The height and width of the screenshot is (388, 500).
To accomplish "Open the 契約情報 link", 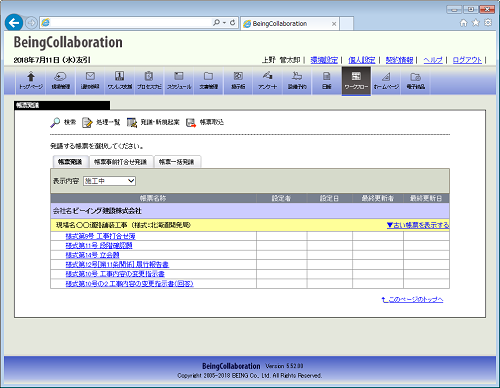I will tap(399, 60).
